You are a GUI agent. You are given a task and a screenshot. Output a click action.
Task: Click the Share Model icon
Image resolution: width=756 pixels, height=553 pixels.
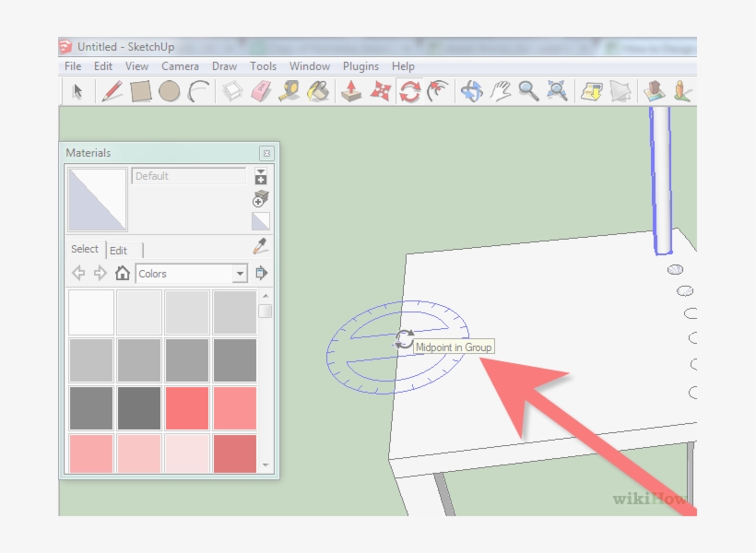click(x=620, y=91)
